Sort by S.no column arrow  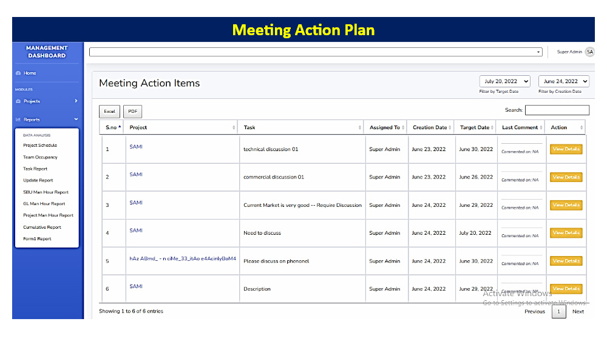pos(120,127)
